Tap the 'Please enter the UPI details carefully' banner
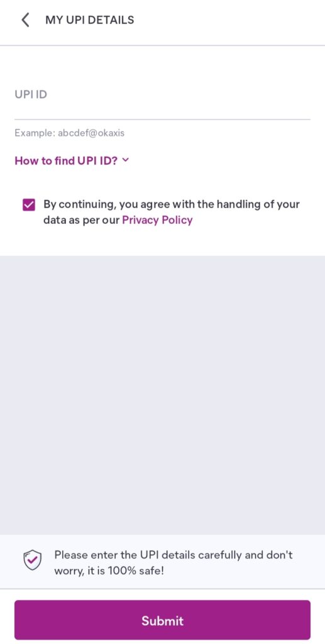 162,562
